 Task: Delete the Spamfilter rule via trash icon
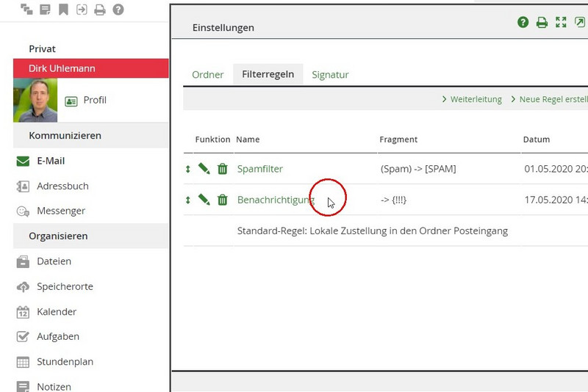pyautogui.click(x=223, y=169)
